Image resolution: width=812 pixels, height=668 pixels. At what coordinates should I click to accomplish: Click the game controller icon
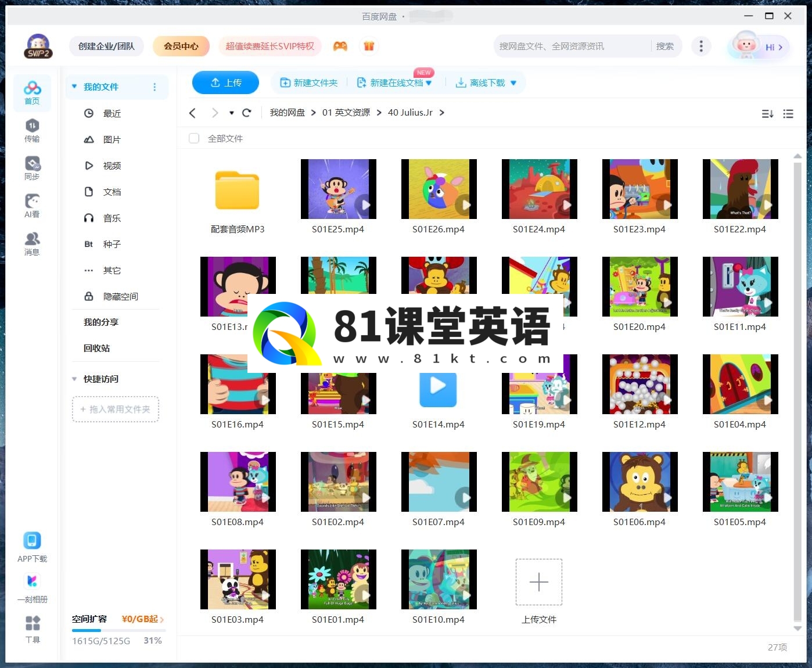(340, 46)
